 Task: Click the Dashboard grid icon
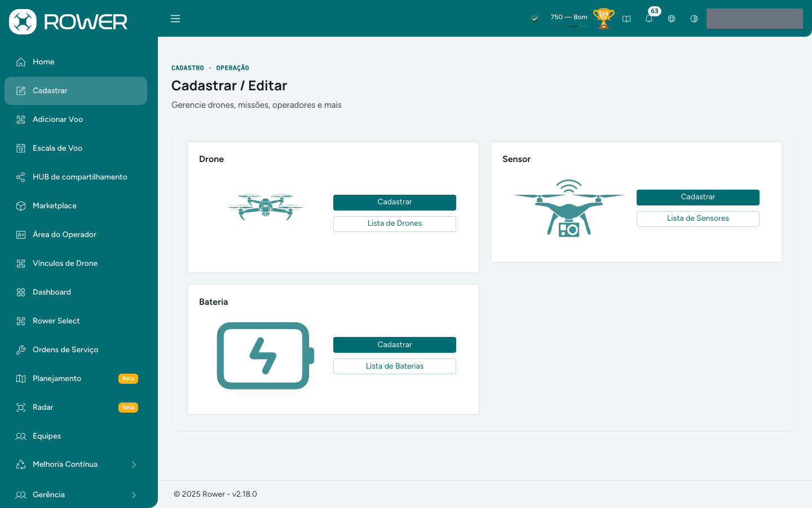pyautogui.click(x=21, y=292)
